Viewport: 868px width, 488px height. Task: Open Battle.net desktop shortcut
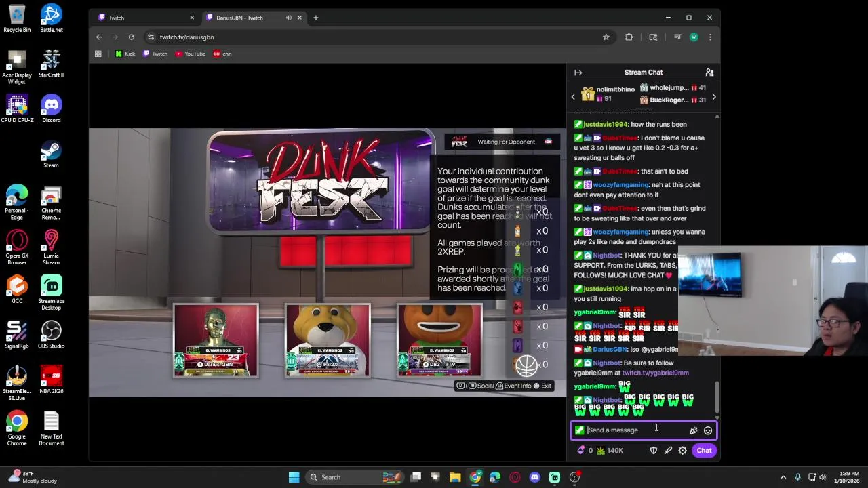click(x=51, y=18)
